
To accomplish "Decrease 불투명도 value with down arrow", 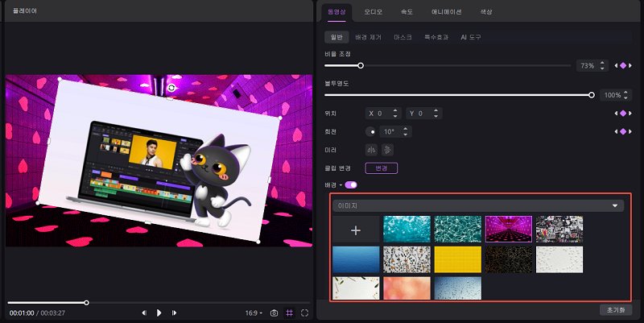I will tap(625, 97).
